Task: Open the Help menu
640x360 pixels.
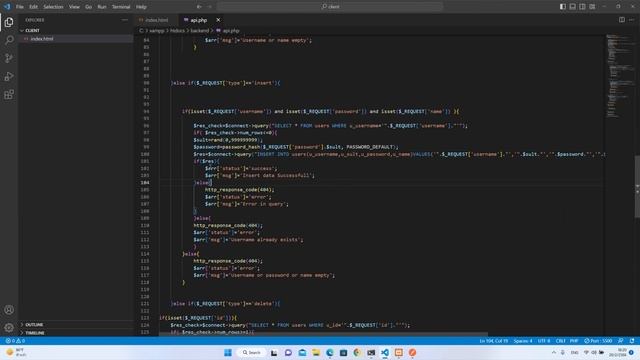Action: click(x=141, y=7)
